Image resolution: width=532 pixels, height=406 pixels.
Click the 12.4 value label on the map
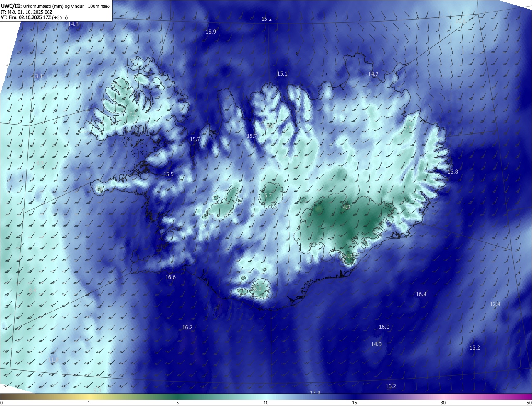pos(495,304)
